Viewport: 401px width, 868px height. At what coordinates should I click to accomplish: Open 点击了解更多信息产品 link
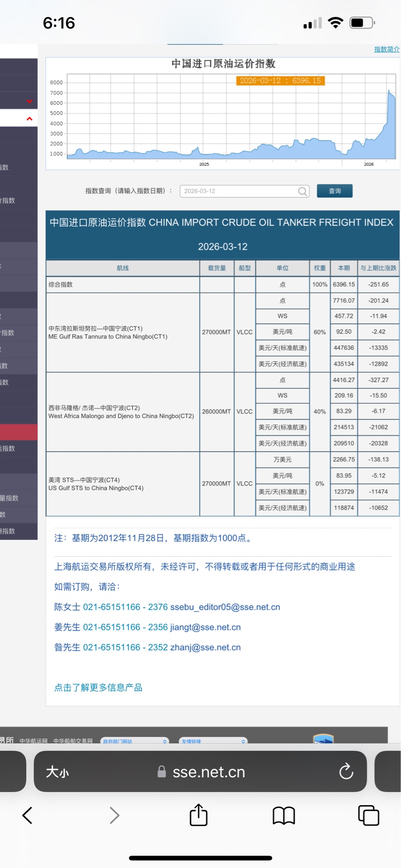[x=98, y=687]
